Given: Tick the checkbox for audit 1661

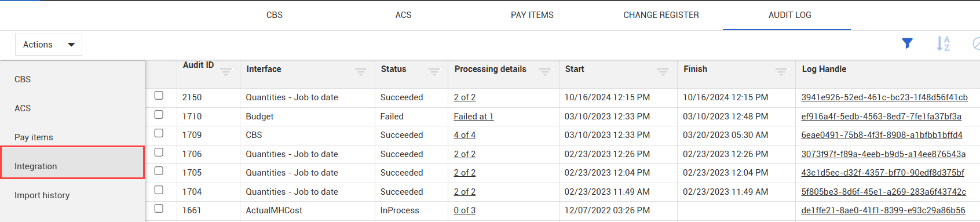Looking at the screenshot, I should (x=159, y=209).
